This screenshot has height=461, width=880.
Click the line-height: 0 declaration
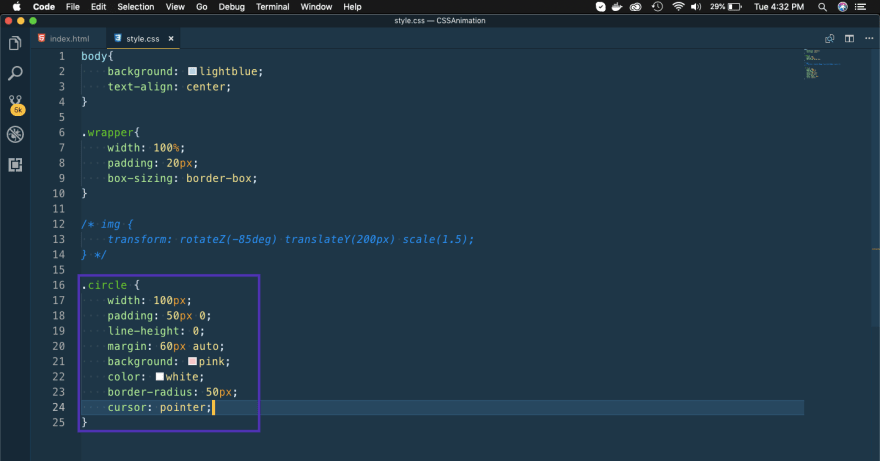(x=156, y=331)
